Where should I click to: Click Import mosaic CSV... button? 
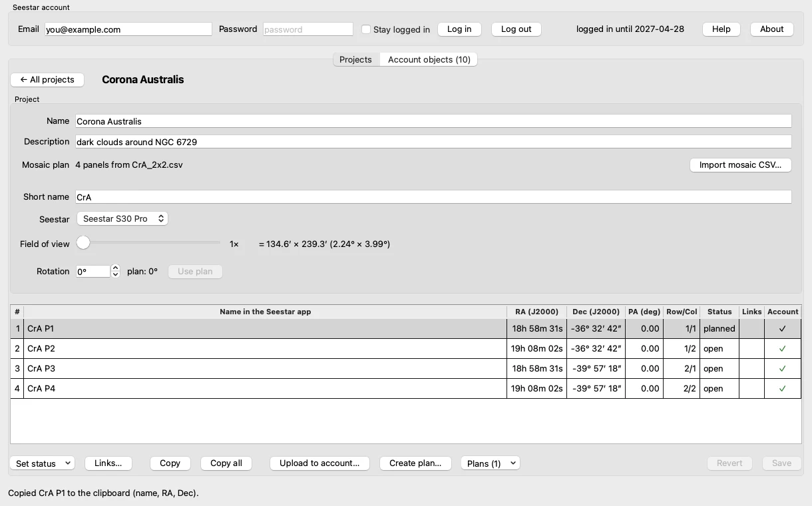[x=741, y=165]
